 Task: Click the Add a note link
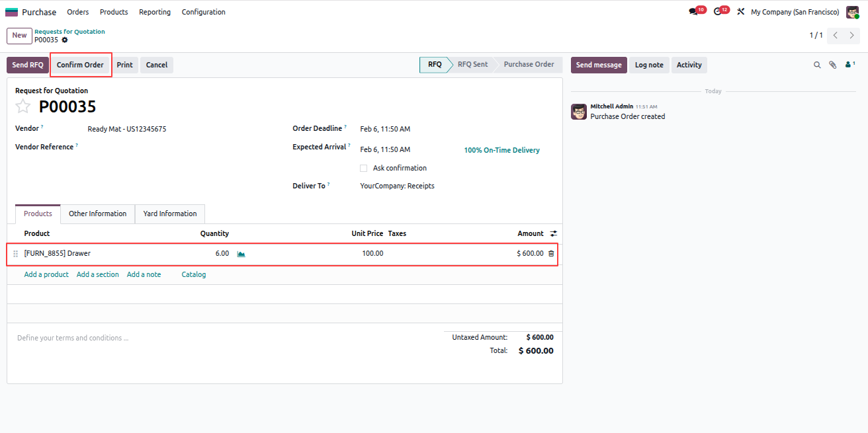(x=144, y=274)
